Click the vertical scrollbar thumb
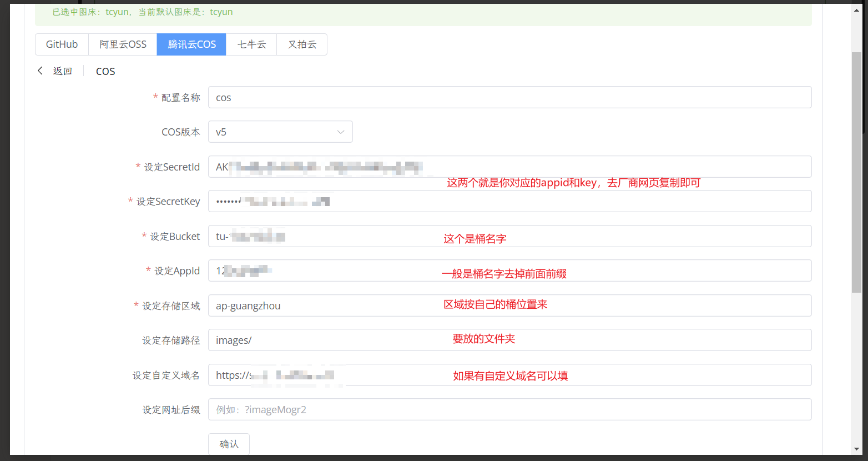868x461 pixels. click(x=857, y=172)
